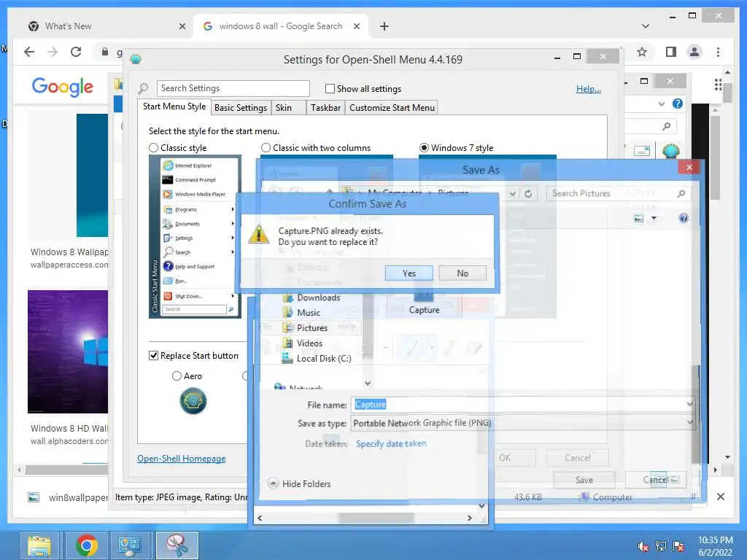This screenshot has height=560, width=747.
Task: Open the Chrome profile avatar icon
Action: click(x=694, y=52)
